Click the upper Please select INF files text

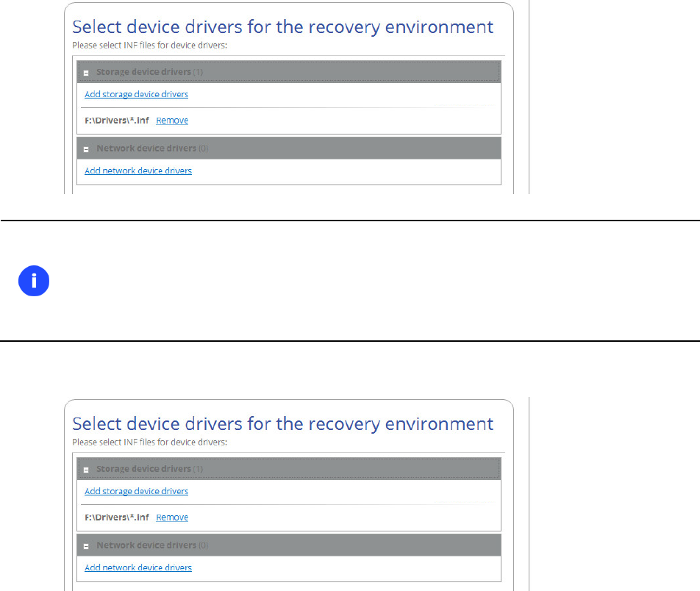pyautogui.click(x=150, y=45)
